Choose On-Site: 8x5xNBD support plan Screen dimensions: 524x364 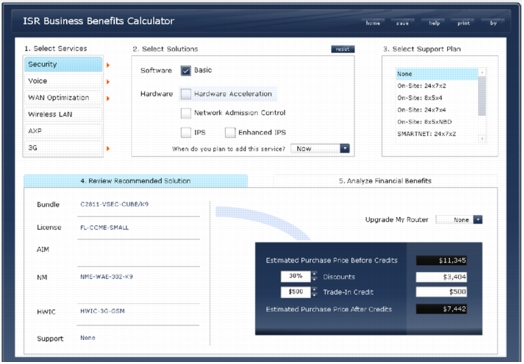click(437, 122)
